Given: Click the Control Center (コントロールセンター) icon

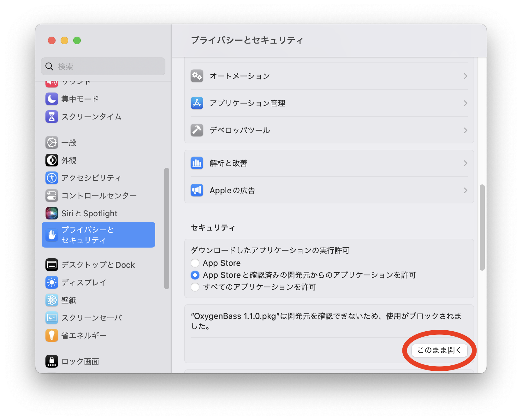Looking at the screenshot, I should click(x=52, y=195).
